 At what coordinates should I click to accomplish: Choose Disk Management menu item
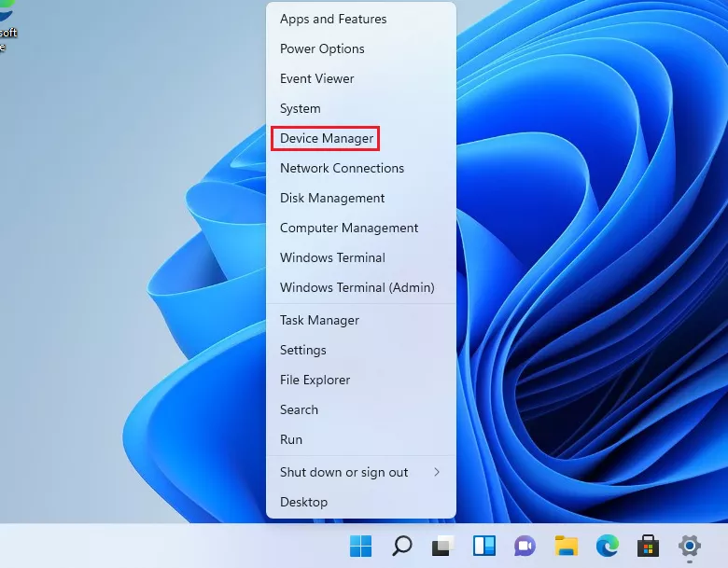[332, 198]
